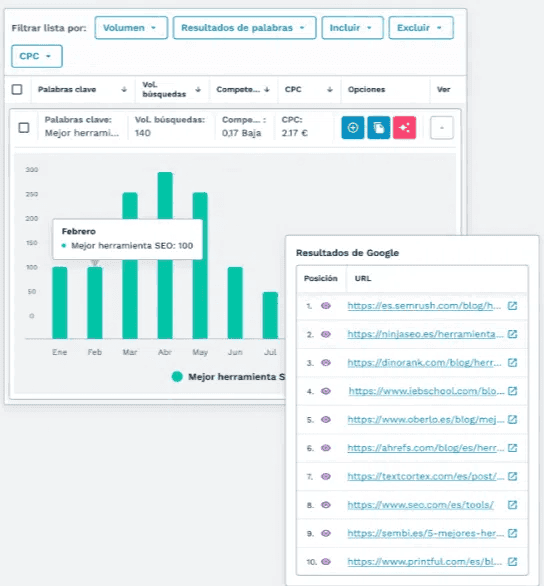The image size is (544, 586).
Task: Open external link icon for ninjaseo result
Action: tap(512, 334)
